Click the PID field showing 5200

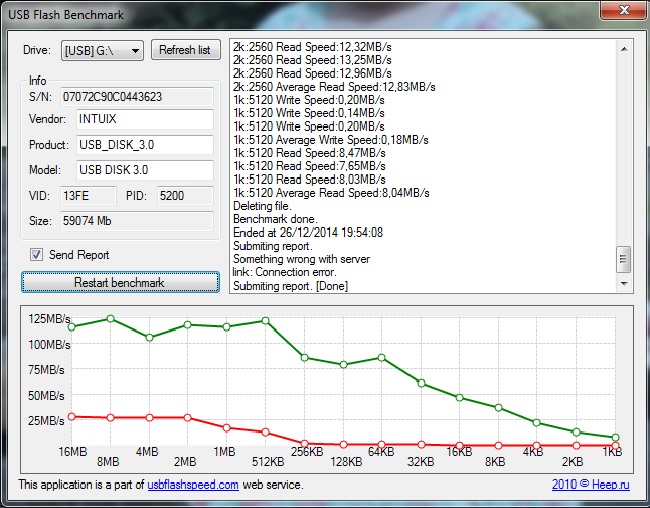click(x=183, y=195)
